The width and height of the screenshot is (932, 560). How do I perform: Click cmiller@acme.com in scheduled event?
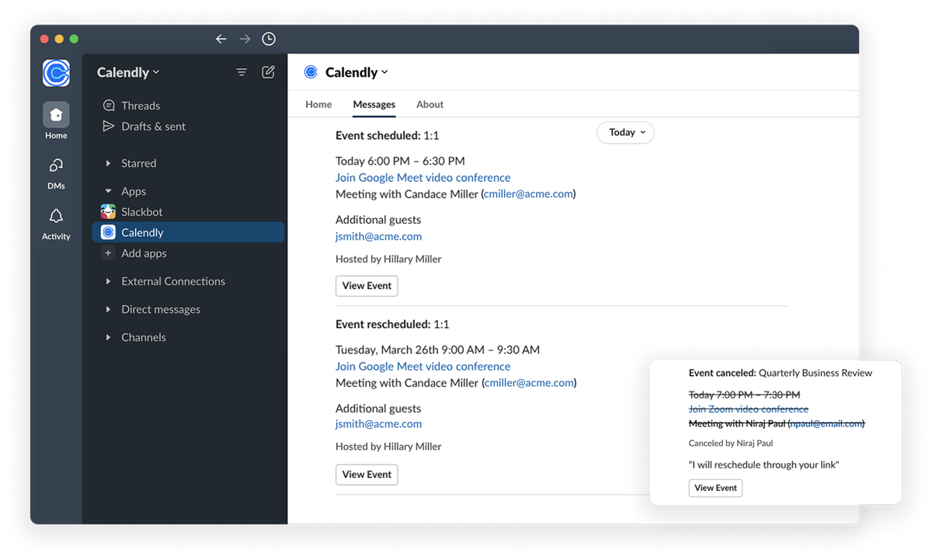click(528, 193)
